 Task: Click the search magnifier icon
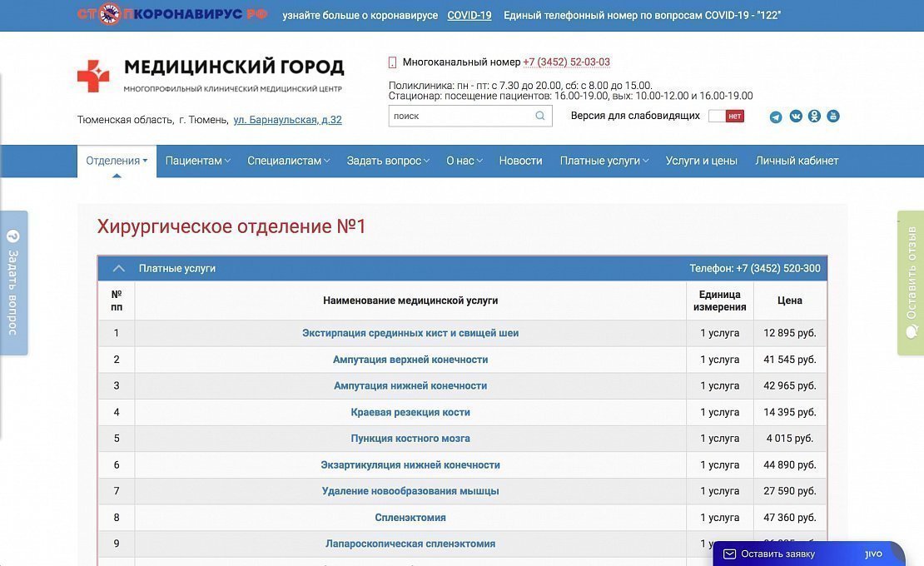[540, 117]
